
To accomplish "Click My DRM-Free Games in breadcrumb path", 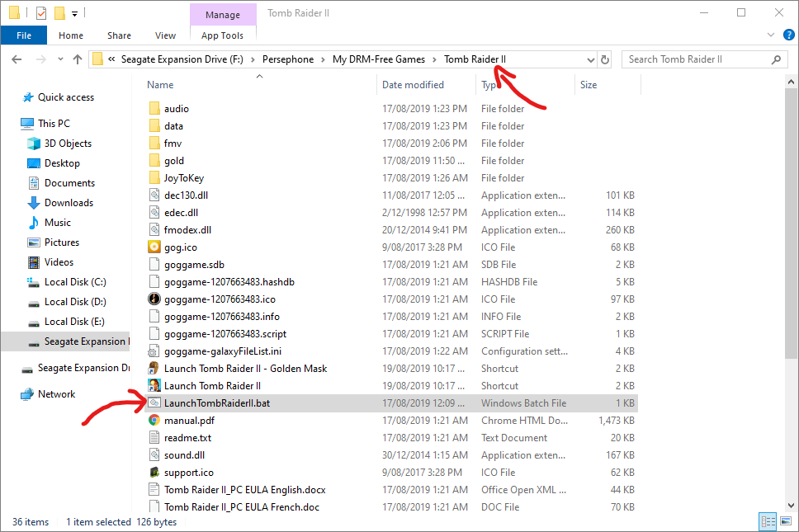I will tap(378, 59).
